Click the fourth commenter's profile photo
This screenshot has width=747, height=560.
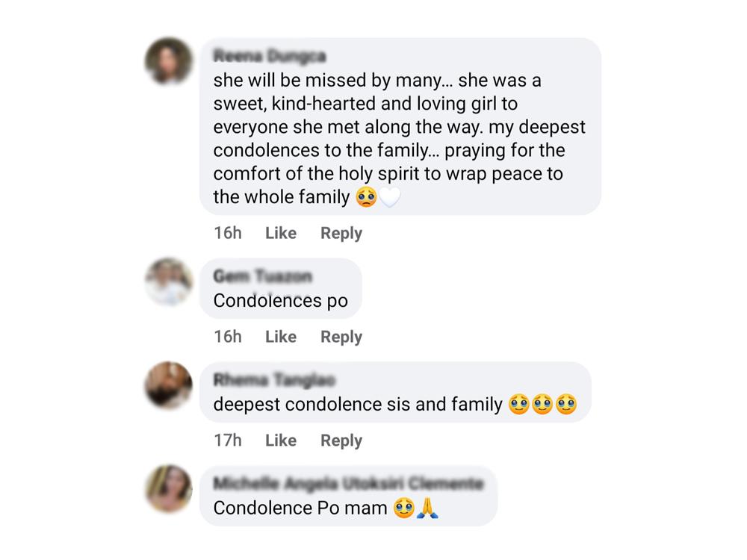click(169, 488)
